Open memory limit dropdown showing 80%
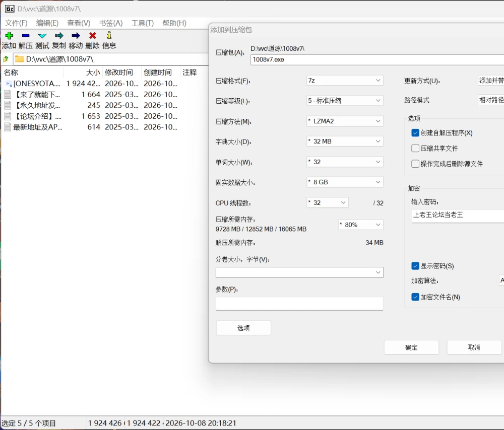Image resolution: width=504 pixels, height=430 pixels. (x=361, y=225)
